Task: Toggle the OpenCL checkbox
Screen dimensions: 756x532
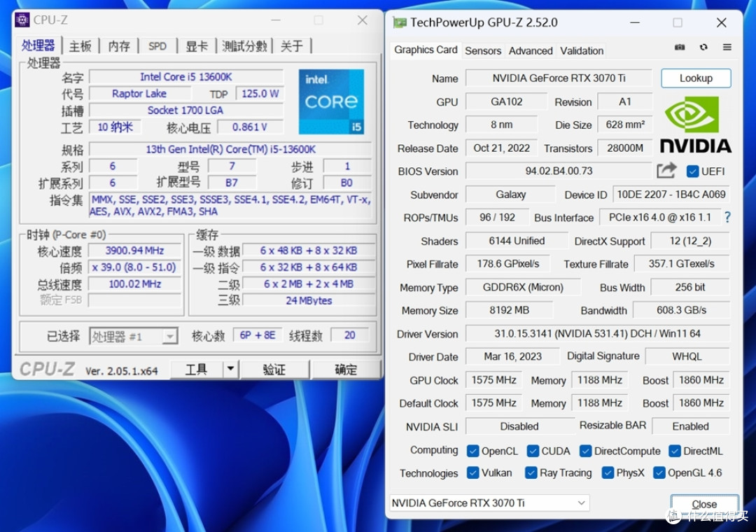Action: (472, 451)
